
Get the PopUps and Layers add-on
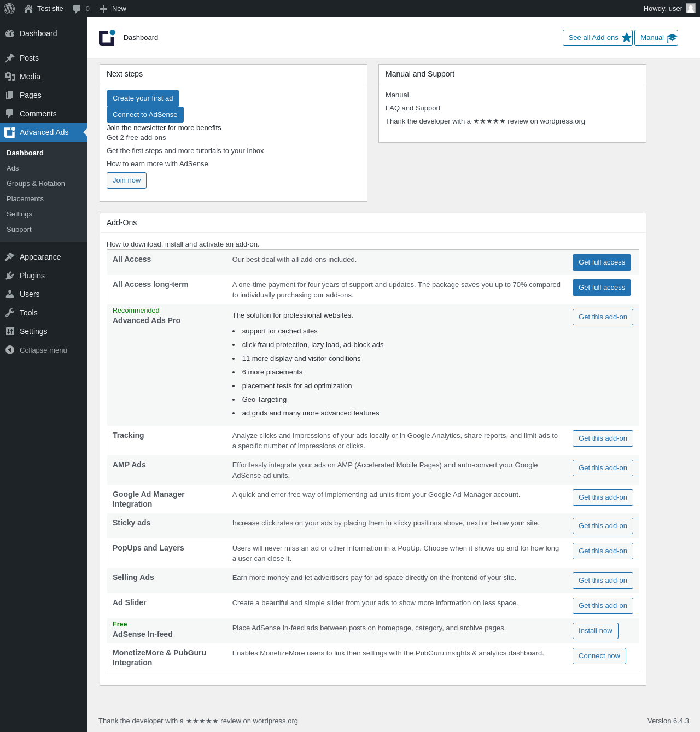pyautogui.click(x=603, y=551)
